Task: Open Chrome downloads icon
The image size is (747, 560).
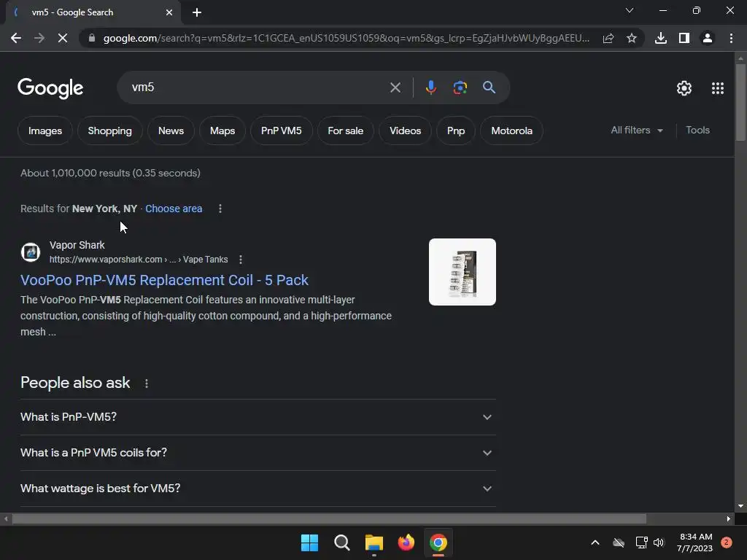Action: click(660, 38)
